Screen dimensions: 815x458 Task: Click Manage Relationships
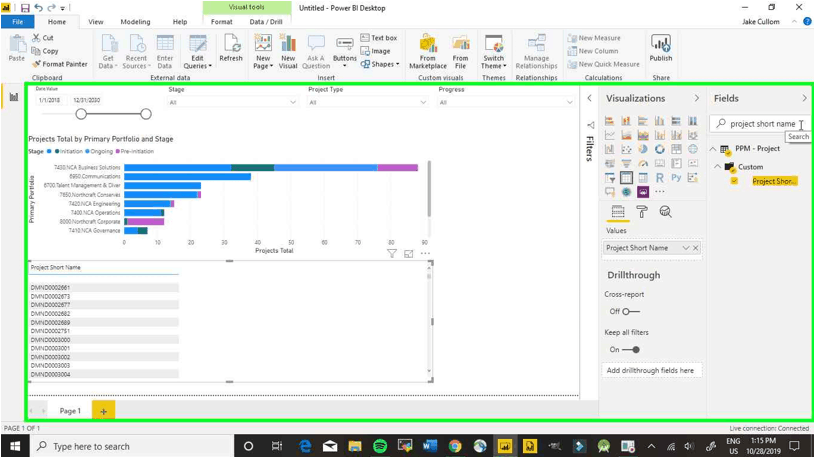(x=536, y=52)
